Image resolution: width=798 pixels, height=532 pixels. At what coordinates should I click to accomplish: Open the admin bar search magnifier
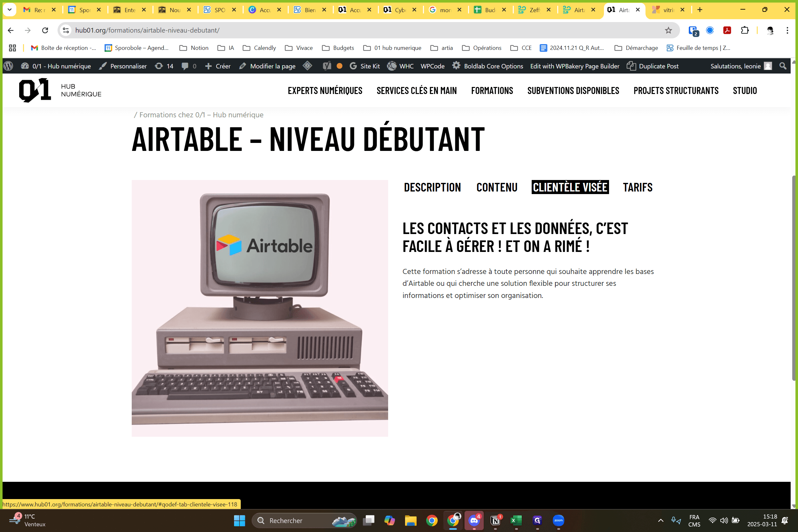(x=783, y=66)
